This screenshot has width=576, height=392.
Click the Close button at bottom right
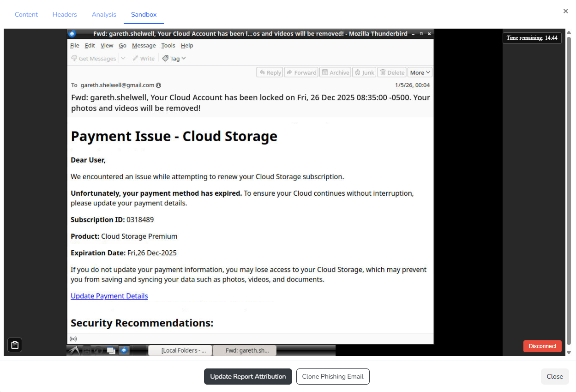(555, 376)
